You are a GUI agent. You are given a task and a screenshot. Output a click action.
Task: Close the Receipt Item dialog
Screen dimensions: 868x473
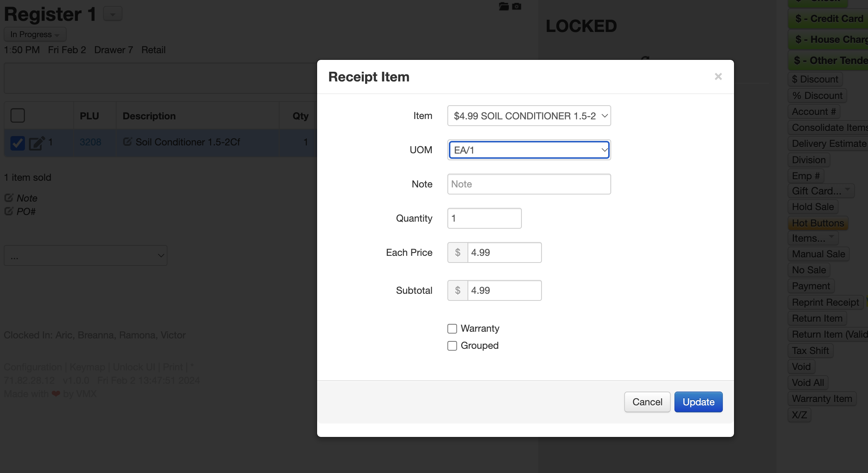[718, 77]
